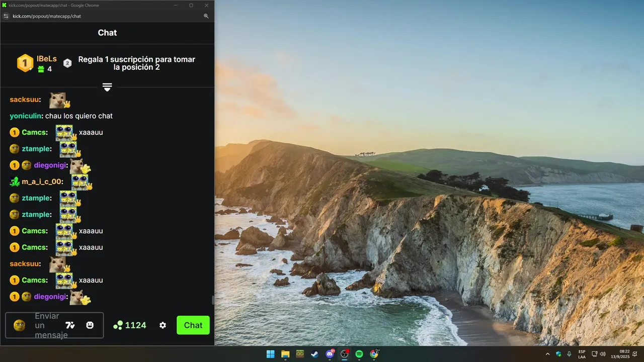This screenshot has height=362, width=644.
Task: Open Discord from the taskbar
Action: click(330, 354)
